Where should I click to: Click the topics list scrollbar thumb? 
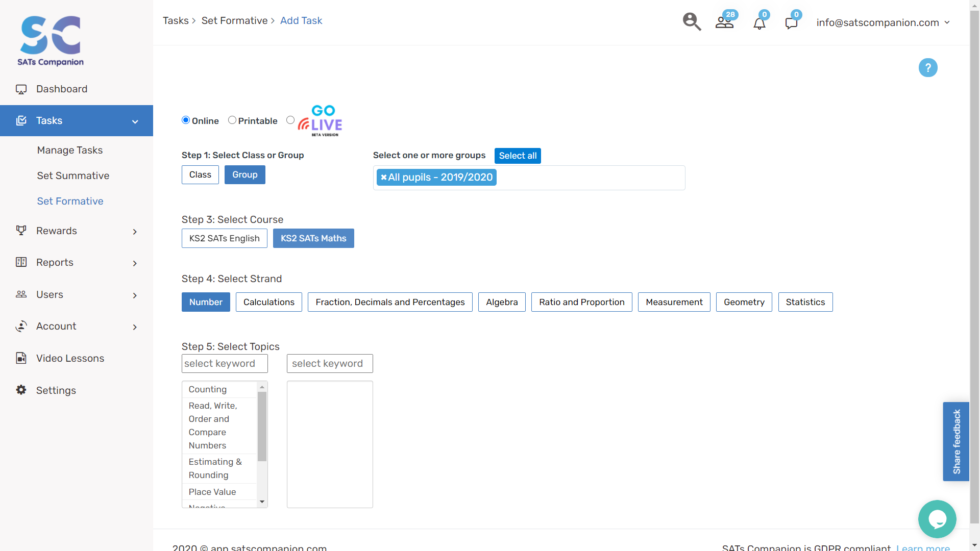tap(262, 427)
